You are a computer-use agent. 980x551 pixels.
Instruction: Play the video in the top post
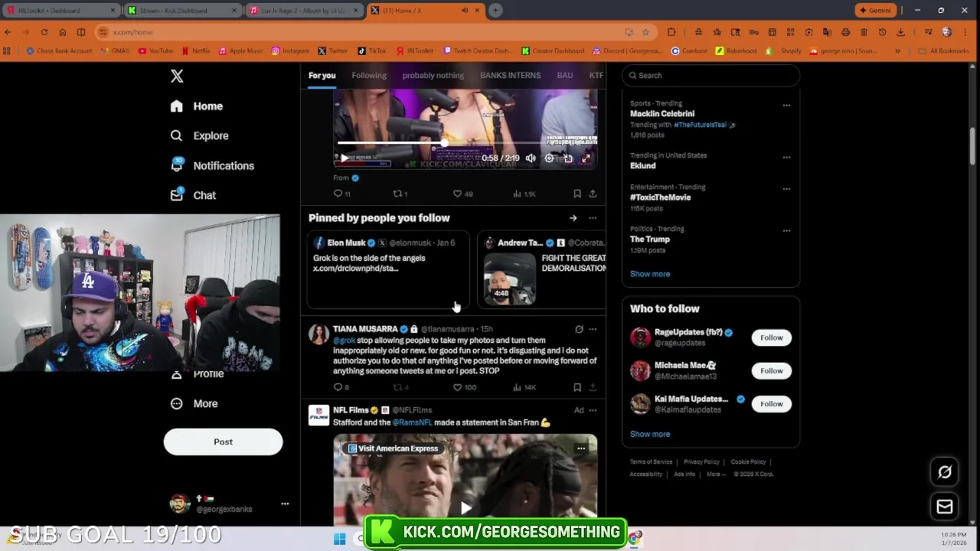344,158
